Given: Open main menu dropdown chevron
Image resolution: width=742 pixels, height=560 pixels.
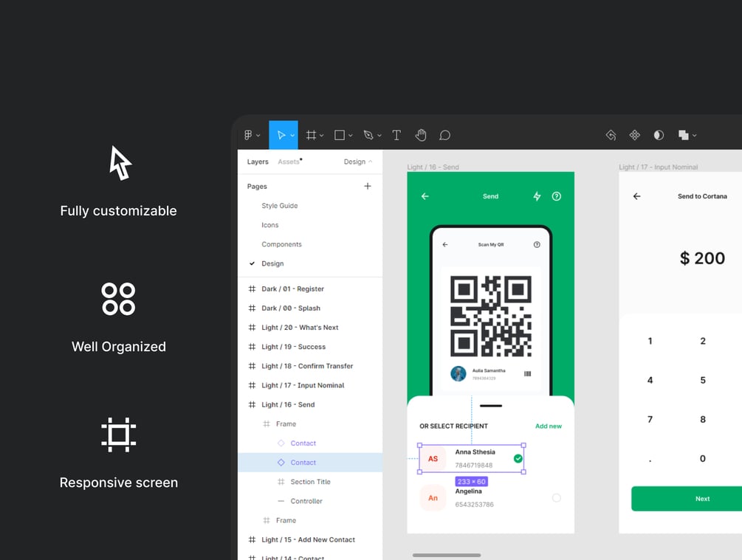Looking at the screenshot, I should coord(258,136).
